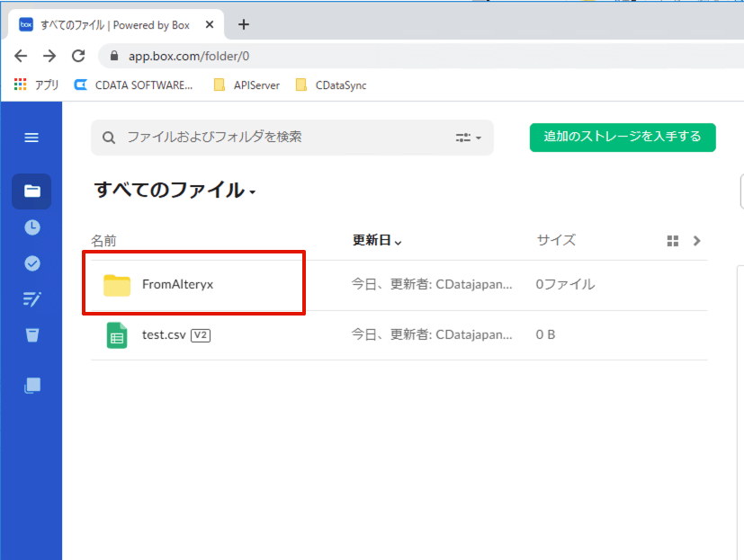Open the test.csv file name link
The width and height of the screenshot is (744, 560).
tap(164, 334)
